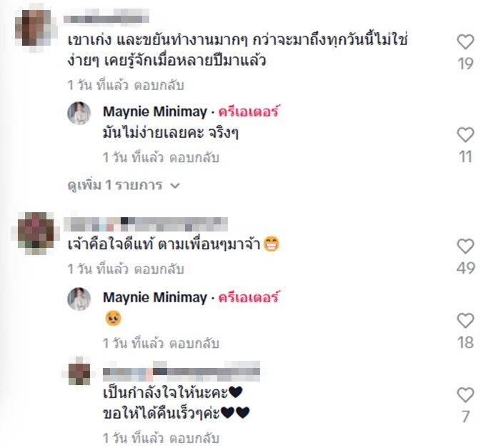Like the top comment with 19 likes
Screen dimensions: 500x448
465,42
